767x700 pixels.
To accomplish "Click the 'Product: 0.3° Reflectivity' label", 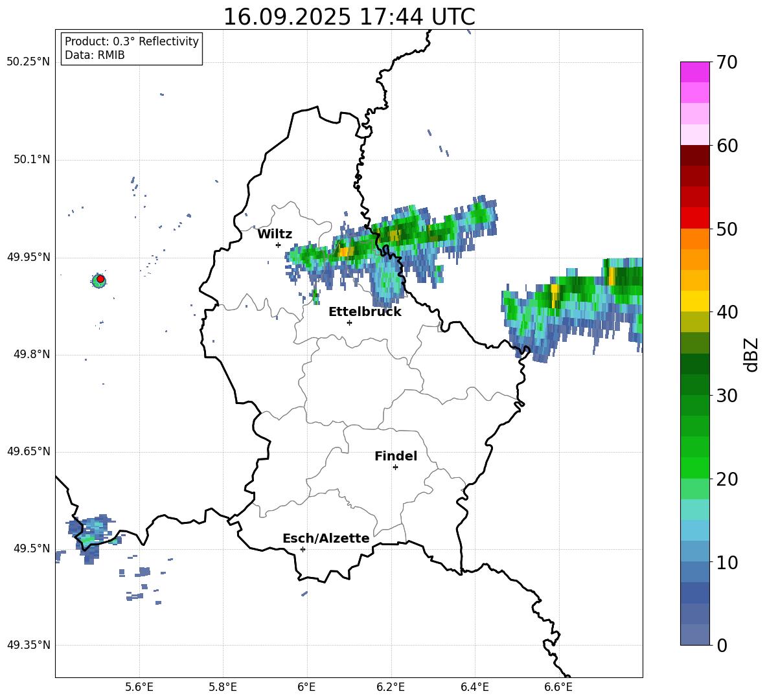I will (x=132, y=41).
